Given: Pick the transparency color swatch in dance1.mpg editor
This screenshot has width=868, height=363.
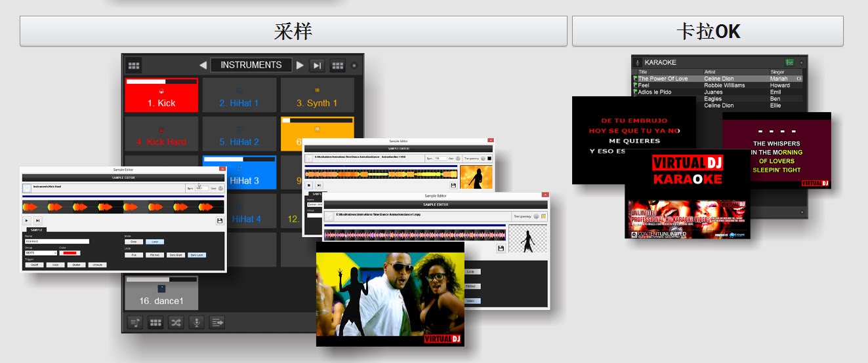Looking at the screenshot, I should tap(544, 216).
